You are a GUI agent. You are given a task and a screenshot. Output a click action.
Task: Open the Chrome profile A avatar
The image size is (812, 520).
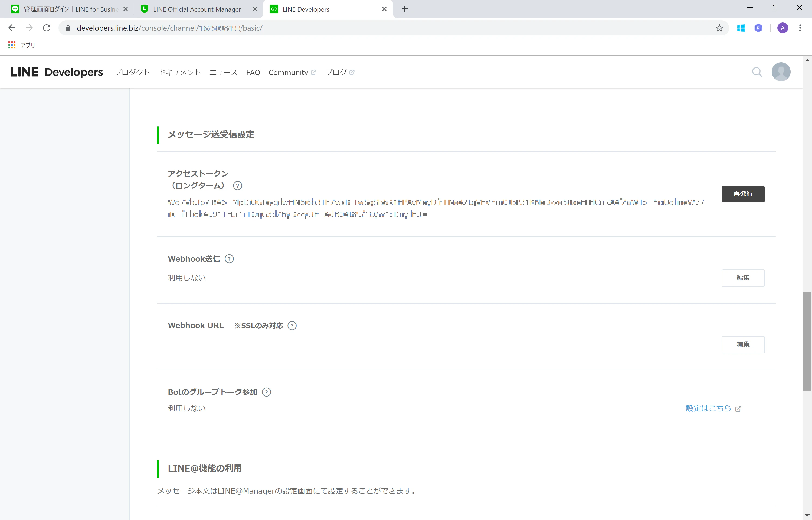[x=783, y=28]
